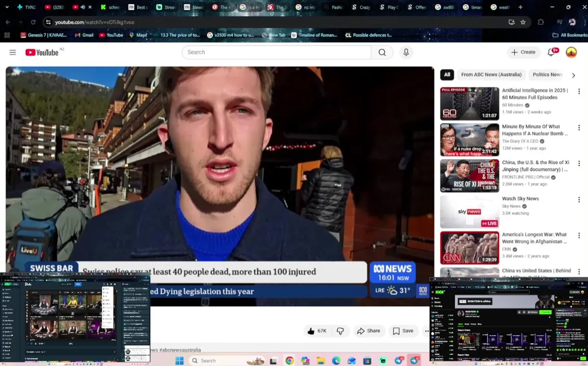Launch Microsoft Edge from the taskbar

[x=336, y=361]
